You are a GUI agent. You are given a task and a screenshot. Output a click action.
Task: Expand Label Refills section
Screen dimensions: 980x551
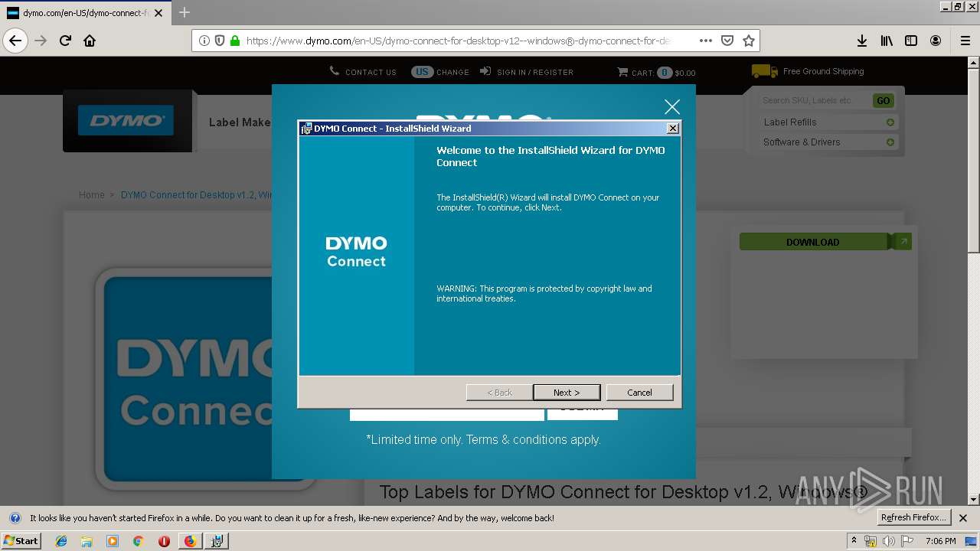829,122
